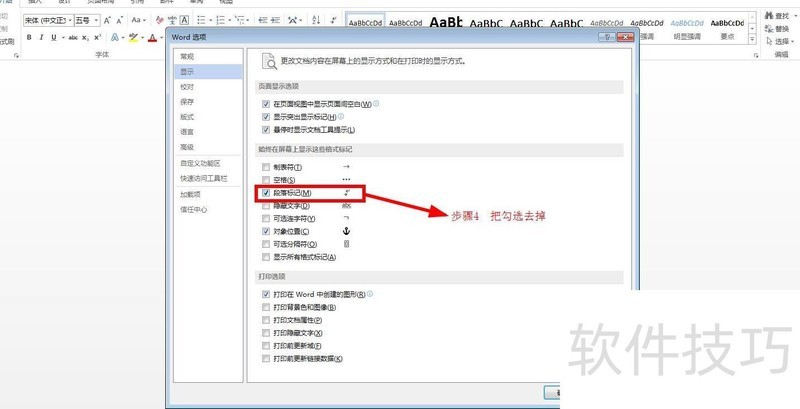Enable 隐藏文字(D) checkbox
800x409 pixels.
pyautogui.click(x=265, y=206)
